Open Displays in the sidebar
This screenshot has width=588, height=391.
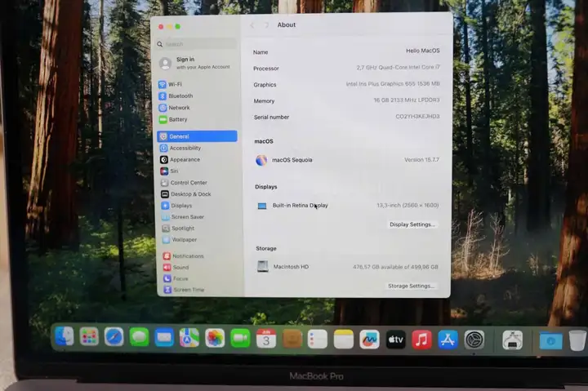tap(199, 206)
